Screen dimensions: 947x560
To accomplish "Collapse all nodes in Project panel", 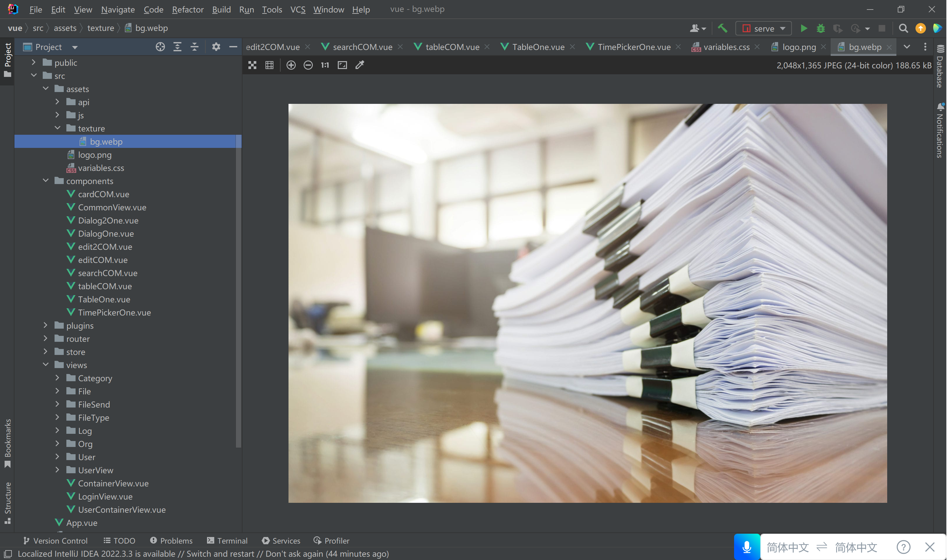I will click(195, 47).
